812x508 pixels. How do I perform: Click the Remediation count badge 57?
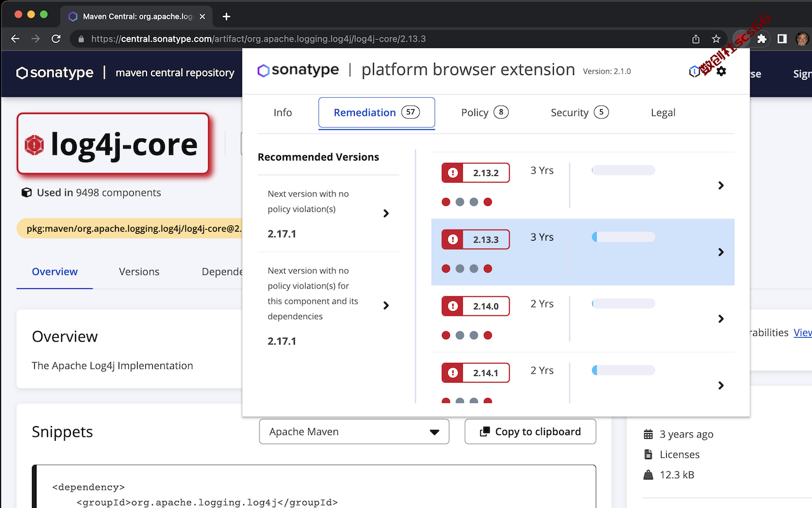click(x=410, y=112)
